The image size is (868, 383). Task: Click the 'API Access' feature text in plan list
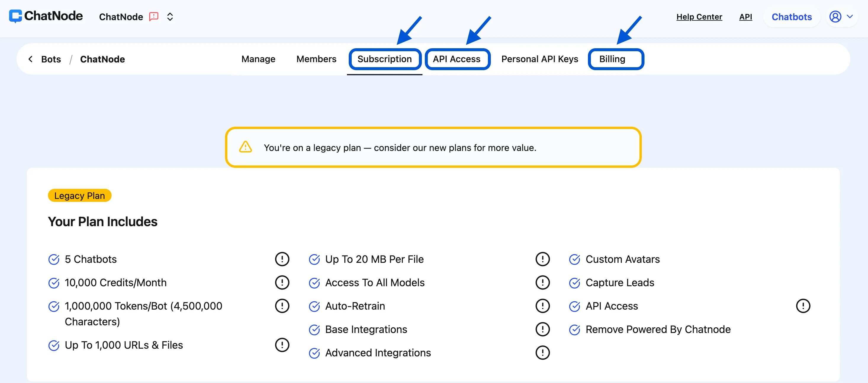(612, 306)
